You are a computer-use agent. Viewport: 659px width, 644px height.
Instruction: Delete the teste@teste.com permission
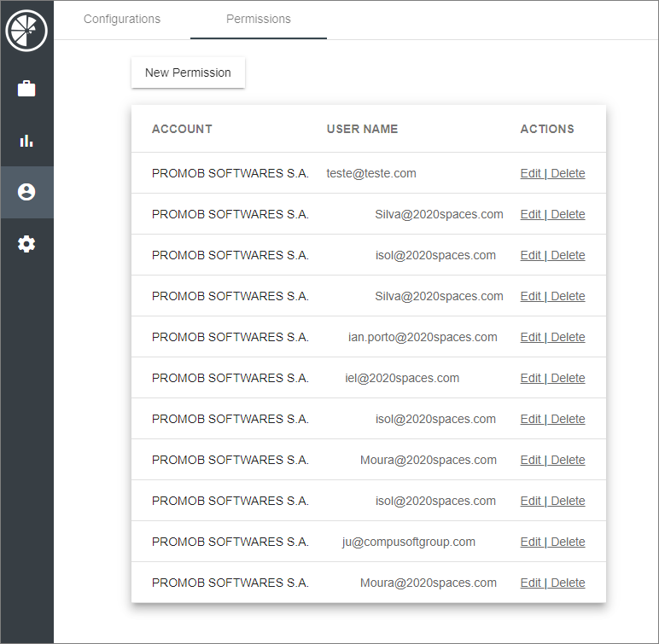(x=568, y=173)
